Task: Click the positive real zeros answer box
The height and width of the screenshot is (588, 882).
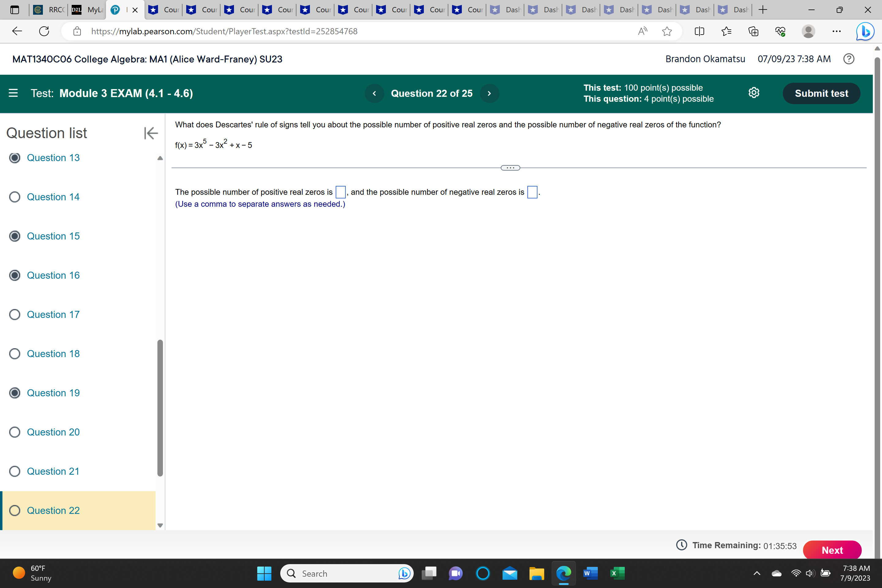Action: click(x=341, y=192)
